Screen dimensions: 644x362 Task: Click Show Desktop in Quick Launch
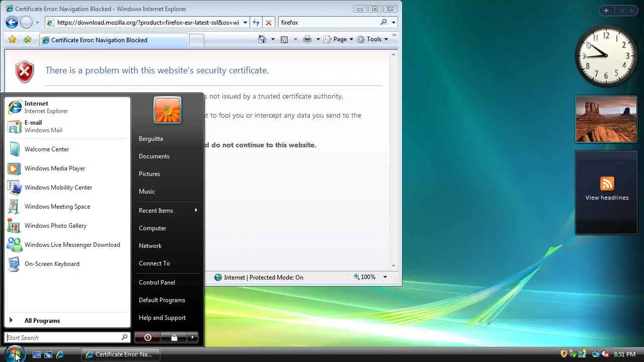(x=37, y=354)
